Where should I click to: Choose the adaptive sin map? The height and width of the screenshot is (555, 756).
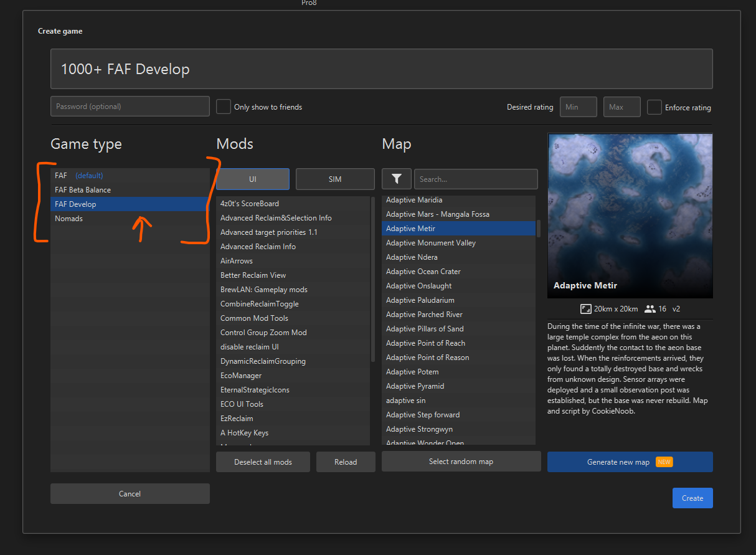(x=459, y=401)
